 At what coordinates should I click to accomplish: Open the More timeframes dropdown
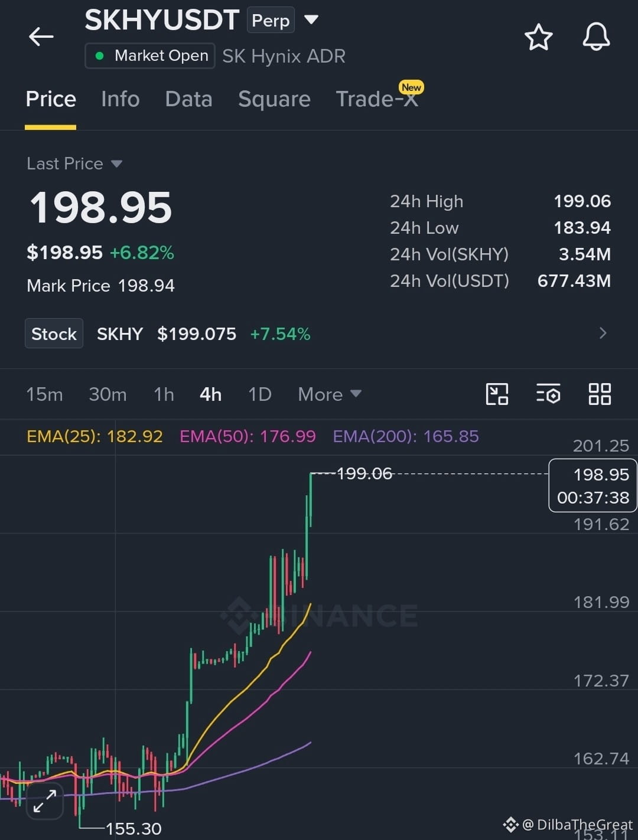(x=330, y=394)
